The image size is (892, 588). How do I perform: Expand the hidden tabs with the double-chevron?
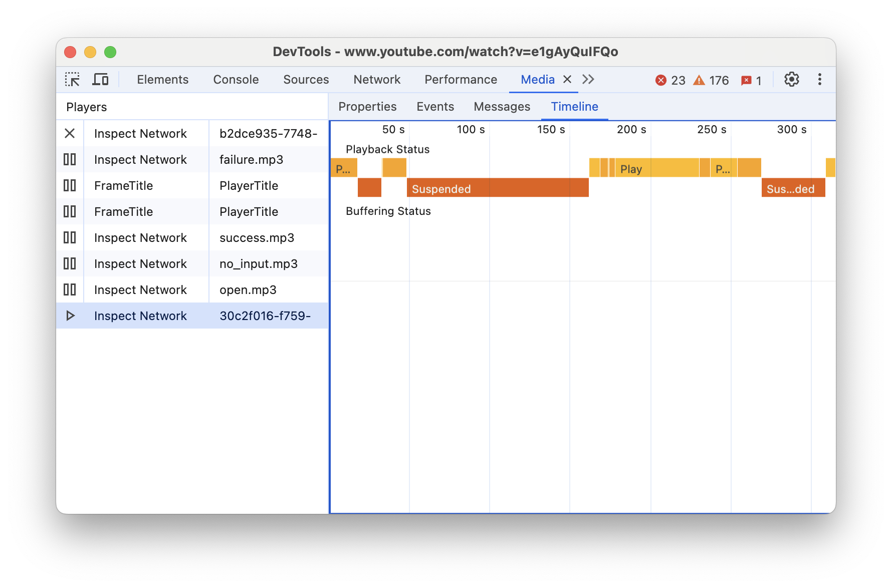coord(588,79)
